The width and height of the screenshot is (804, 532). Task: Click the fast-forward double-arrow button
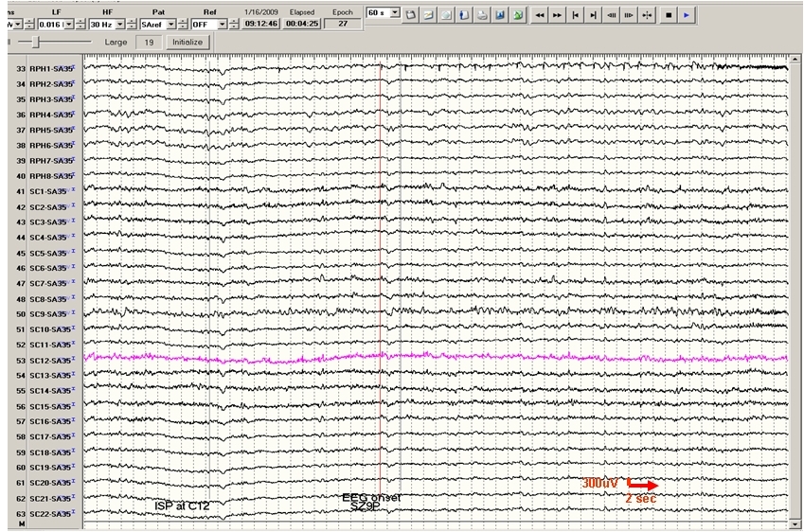(x=557, y=17)
